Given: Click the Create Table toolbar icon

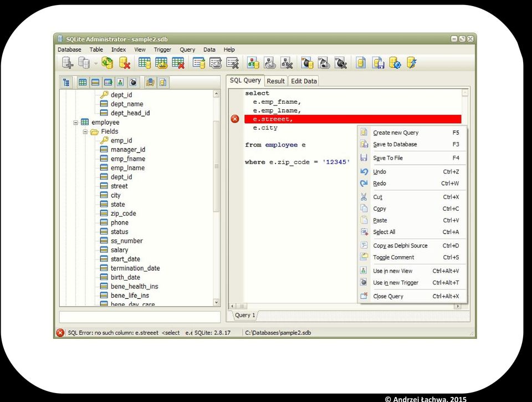Looking at the screenshot, I should pos(145,63).
